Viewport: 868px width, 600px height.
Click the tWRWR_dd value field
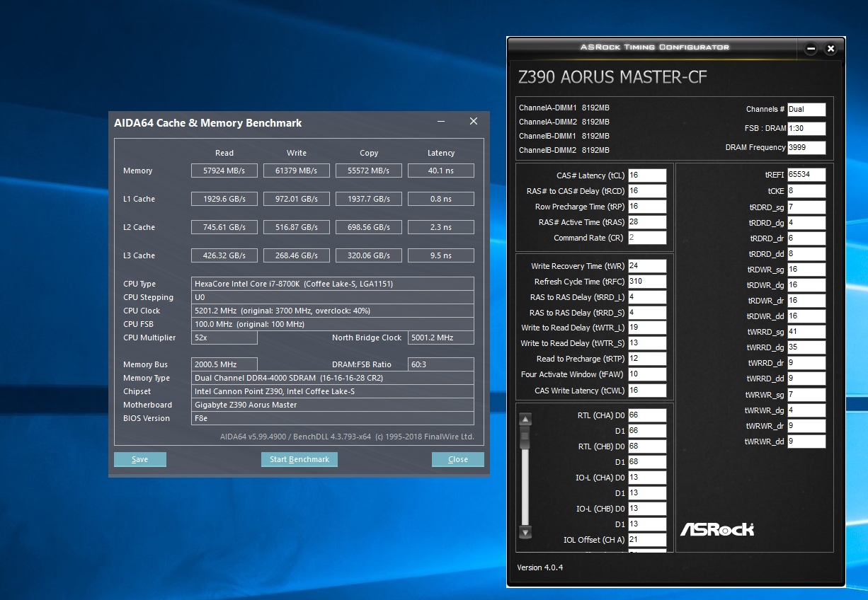coord(806,442)
